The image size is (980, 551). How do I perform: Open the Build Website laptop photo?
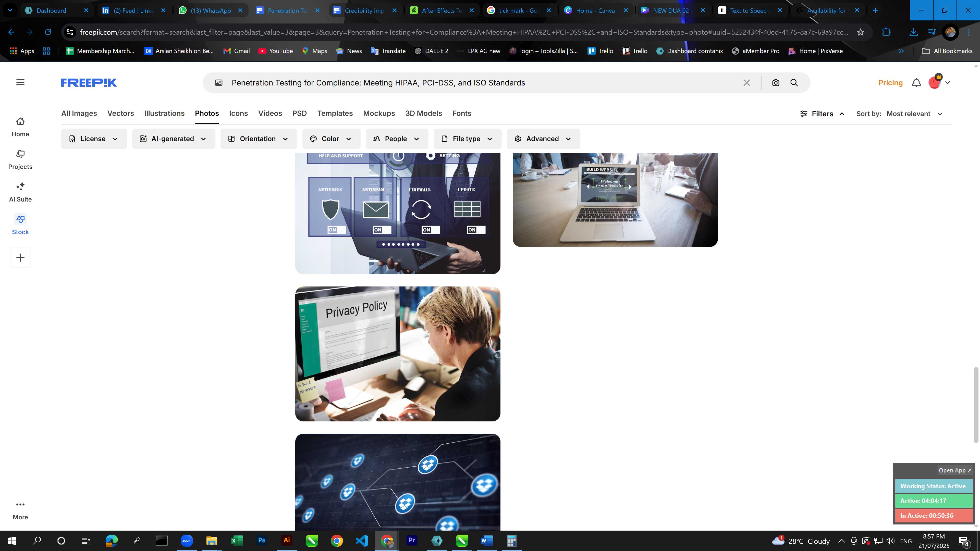click(x=615, y=200)
